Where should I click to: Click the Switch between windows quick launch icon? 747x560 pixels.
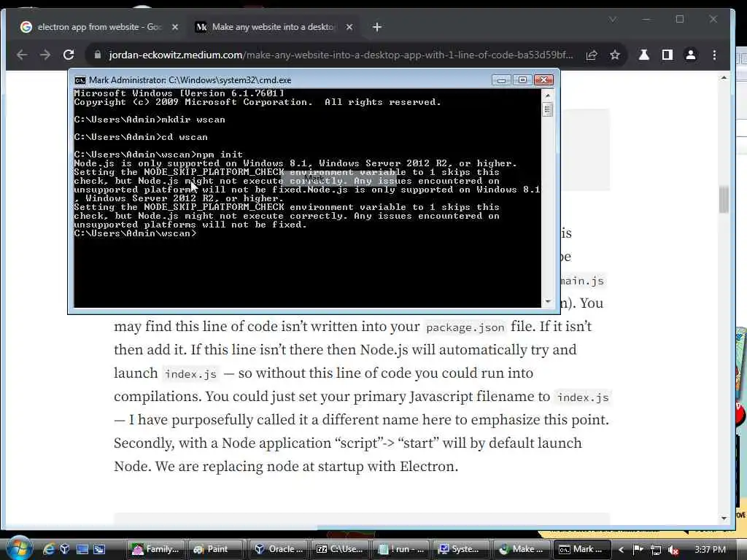99,549
